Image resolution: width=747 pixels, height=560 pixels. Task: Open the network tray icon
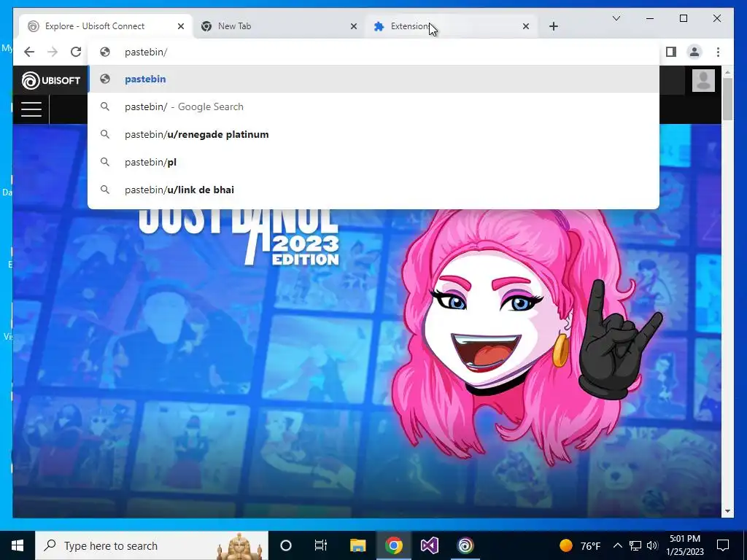[x=635, y=545]
